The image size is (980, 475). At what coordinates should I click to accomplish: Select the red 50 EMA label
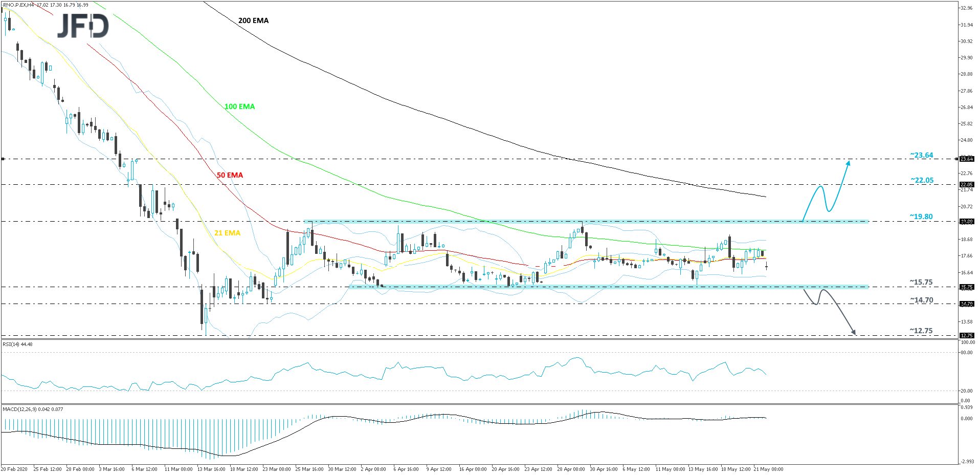click(x=230, y=175)
